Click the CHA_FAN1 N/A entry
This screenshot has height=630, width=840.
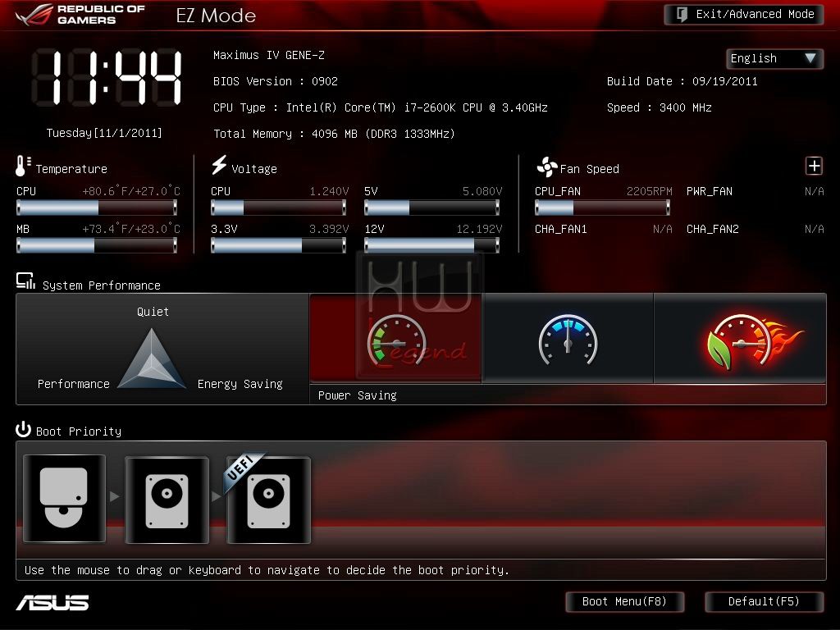point(603,230)
